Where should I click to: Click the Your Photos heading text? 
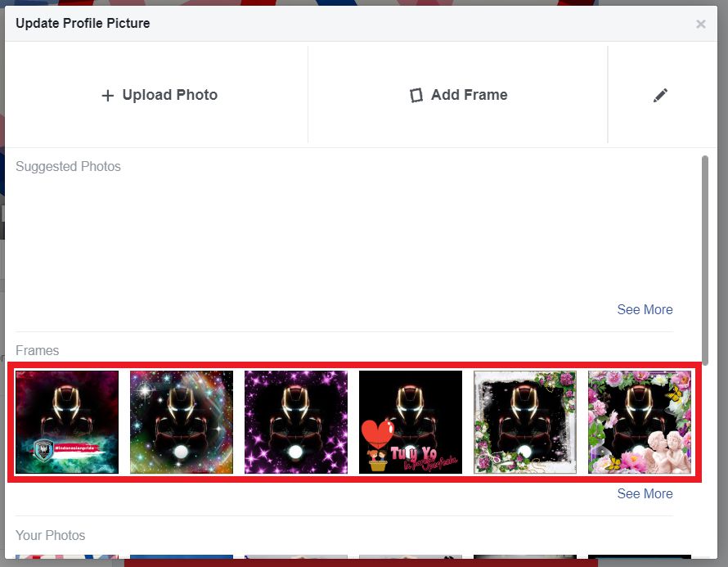(x=50, y=535)
